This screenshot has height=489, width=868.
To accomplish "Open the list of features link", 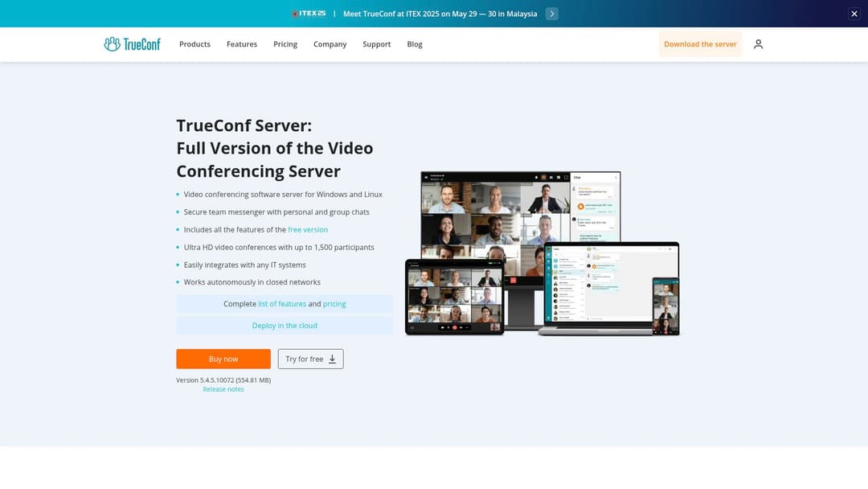I will click(282, 304).
